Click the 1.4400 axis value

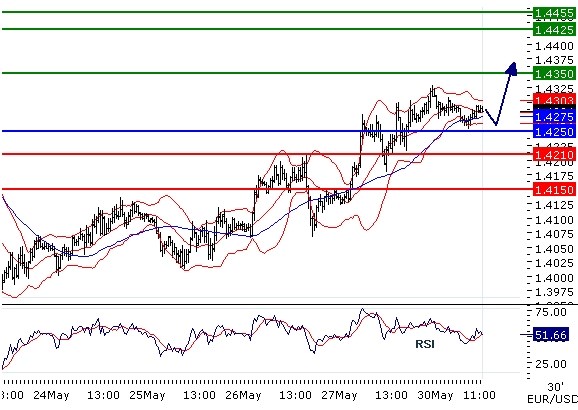click(554, 46)
